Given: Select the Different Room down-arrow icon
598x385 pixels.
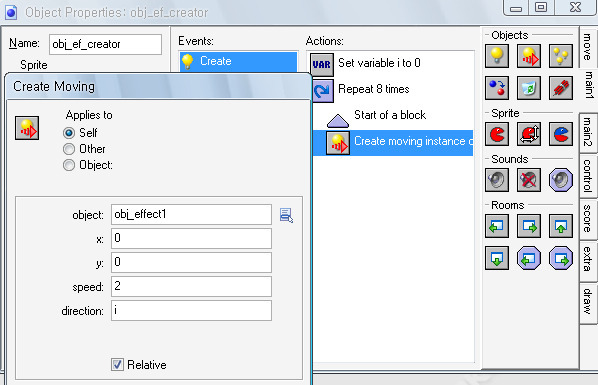Looking at the screenshot, I should tap(497, 258).
